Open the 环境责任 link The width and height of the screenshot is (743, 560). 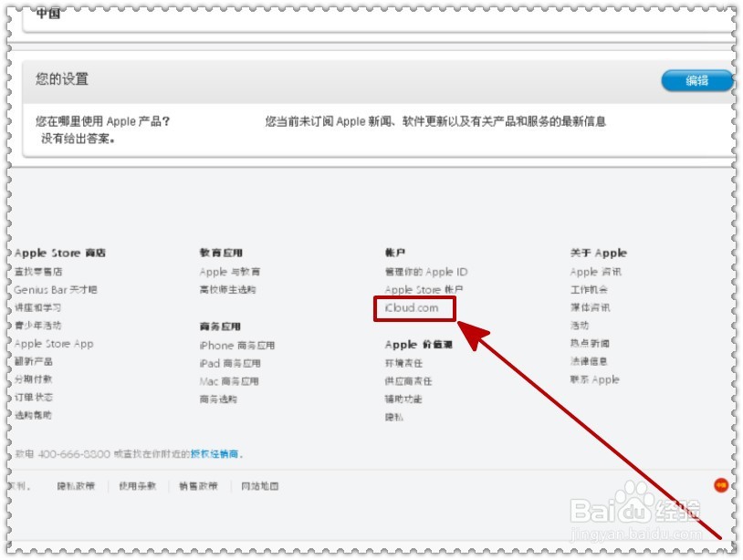403,363
